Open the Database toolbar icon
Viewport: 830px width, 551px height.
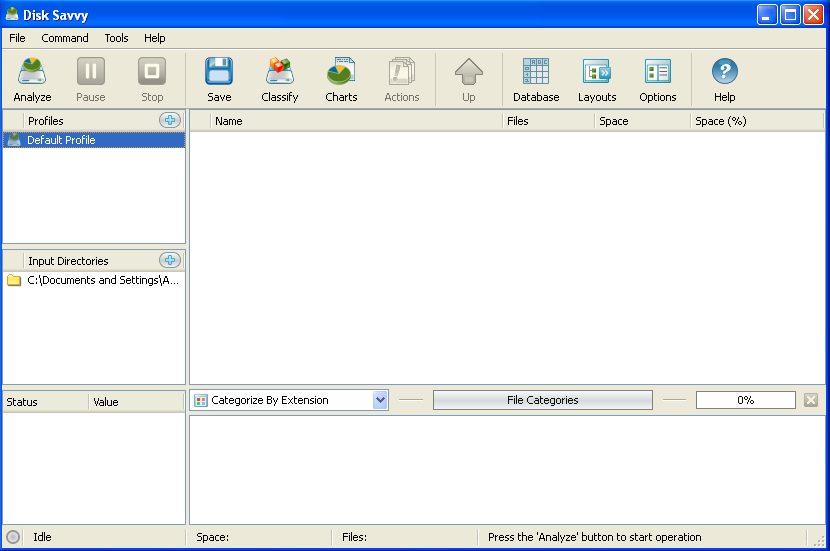coord(536,79)
